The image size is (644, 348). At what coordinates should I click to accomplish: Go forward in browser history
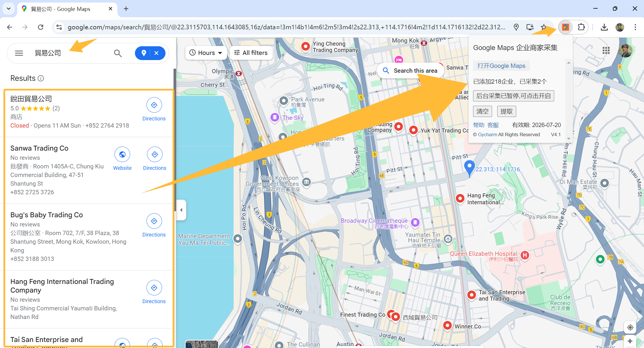coord(25,27)
